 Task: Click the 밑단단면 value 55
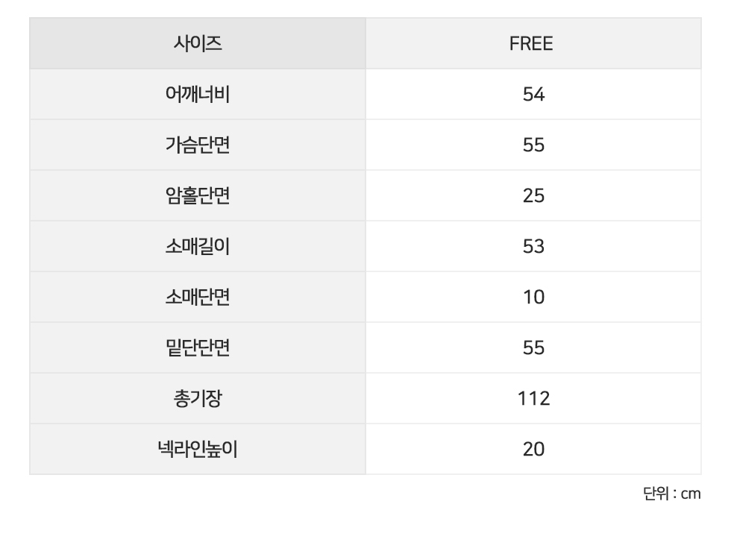pos(533,348)
